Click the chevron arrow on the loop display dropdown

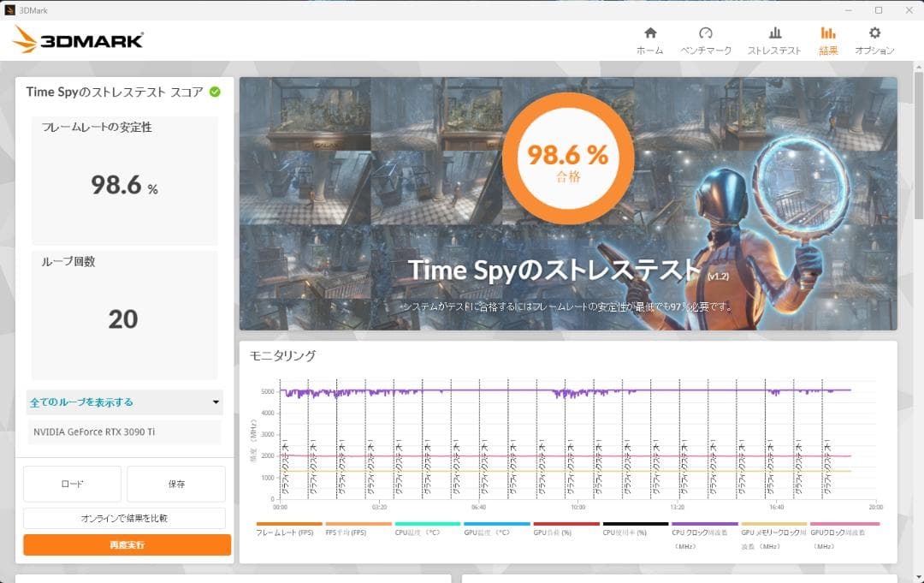pos(216,402)
